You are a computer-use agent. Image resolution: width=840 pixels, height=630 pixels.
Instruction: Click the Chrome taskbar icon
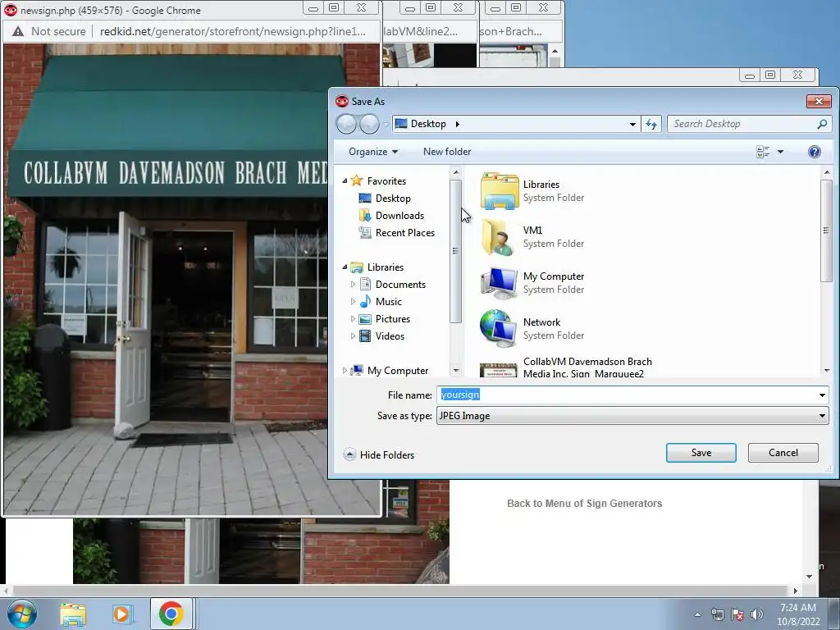click(x=171, y=614)
